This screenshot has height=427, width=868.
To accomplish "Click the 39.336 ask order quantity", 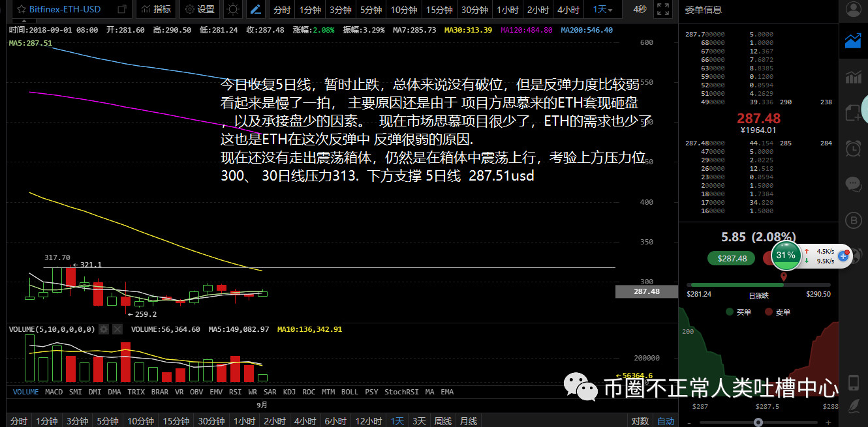I will (761, 102).
